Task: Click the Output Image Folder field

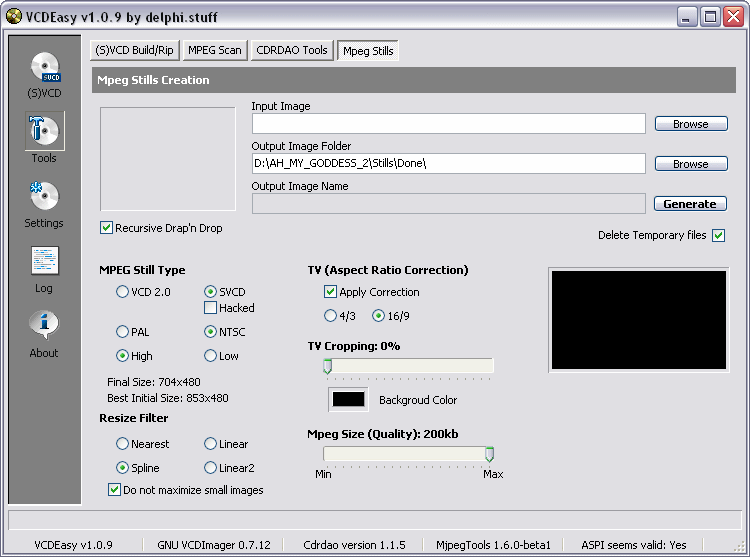Action: point(448,163)
